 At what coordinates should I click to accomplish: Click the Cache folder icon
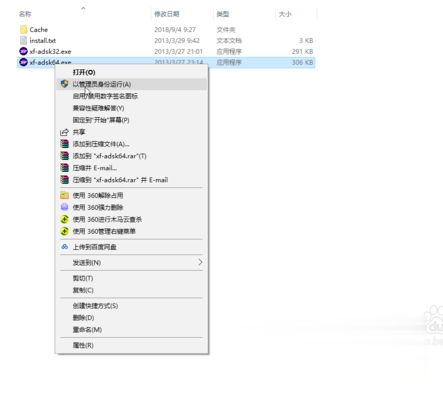23,30
